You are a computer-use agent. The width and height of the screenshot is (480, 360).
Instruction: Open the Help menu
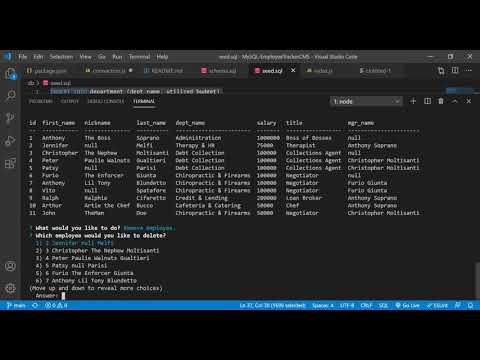[162, 57]
